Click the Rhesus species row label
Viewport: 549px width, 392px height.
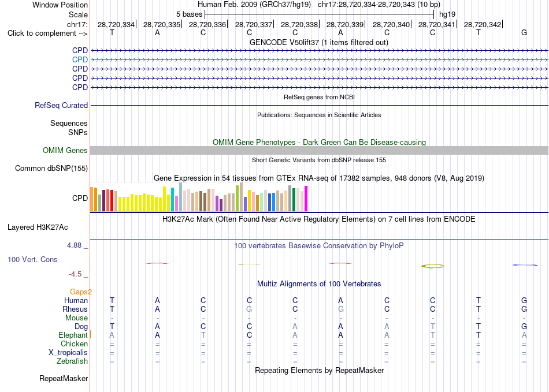75,309
